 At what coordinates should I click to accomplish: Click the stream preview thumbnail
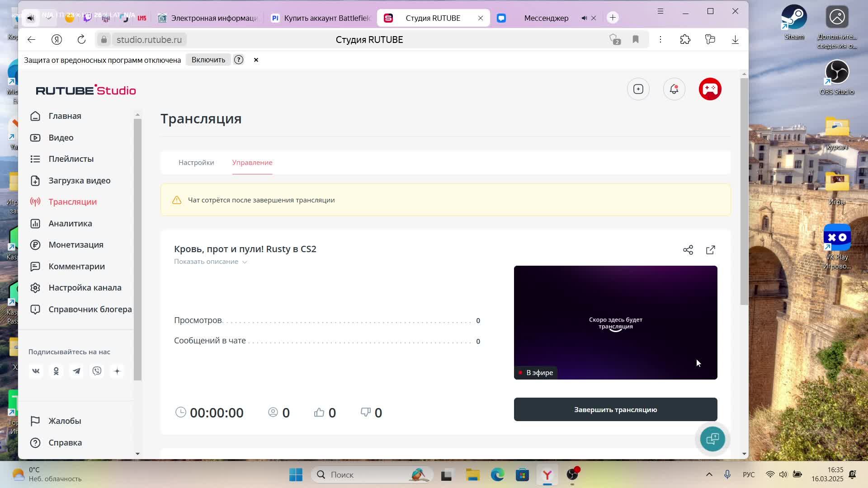(x=615, y=323)
